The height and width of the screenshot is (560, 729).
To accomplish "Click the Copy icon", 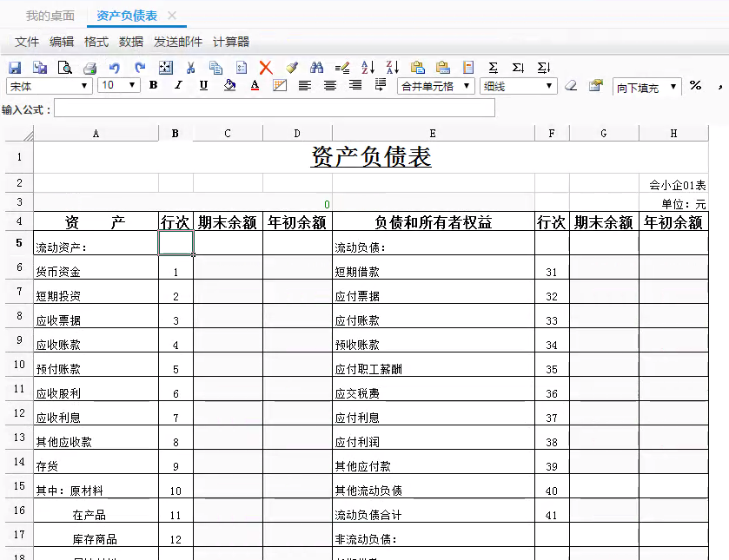I will (215, 68).
